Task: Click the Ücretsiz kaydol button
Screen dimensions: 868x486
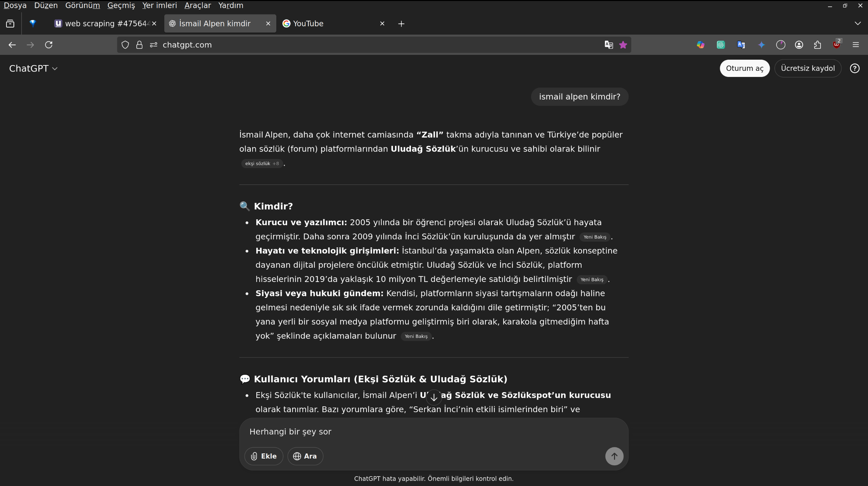Action: pyautogui.click(x=807, y=68)
